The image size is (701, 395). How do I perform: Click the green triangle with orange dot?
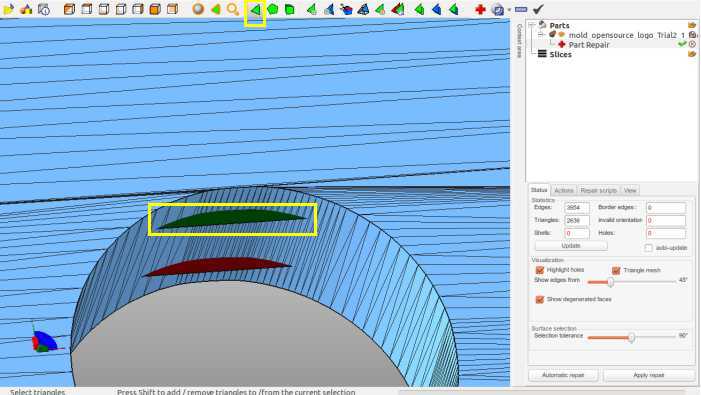380,9
